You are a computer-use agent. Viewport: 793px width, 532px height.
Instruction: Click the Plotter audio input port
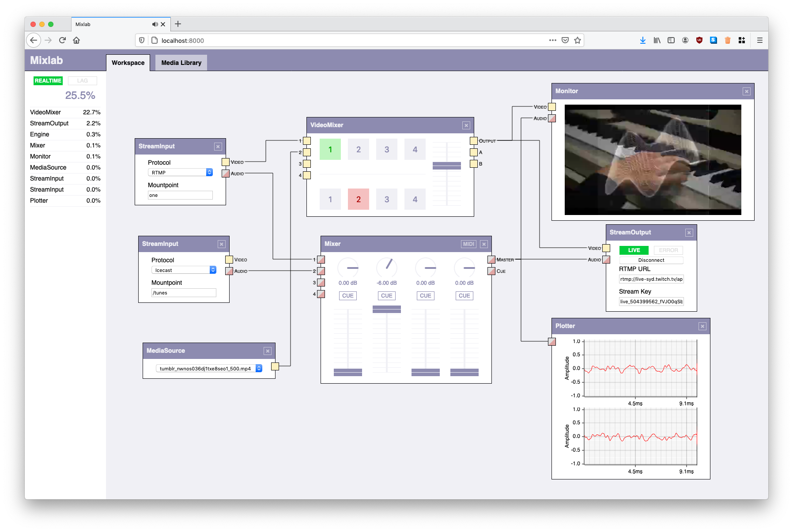[x=552, y=342]
